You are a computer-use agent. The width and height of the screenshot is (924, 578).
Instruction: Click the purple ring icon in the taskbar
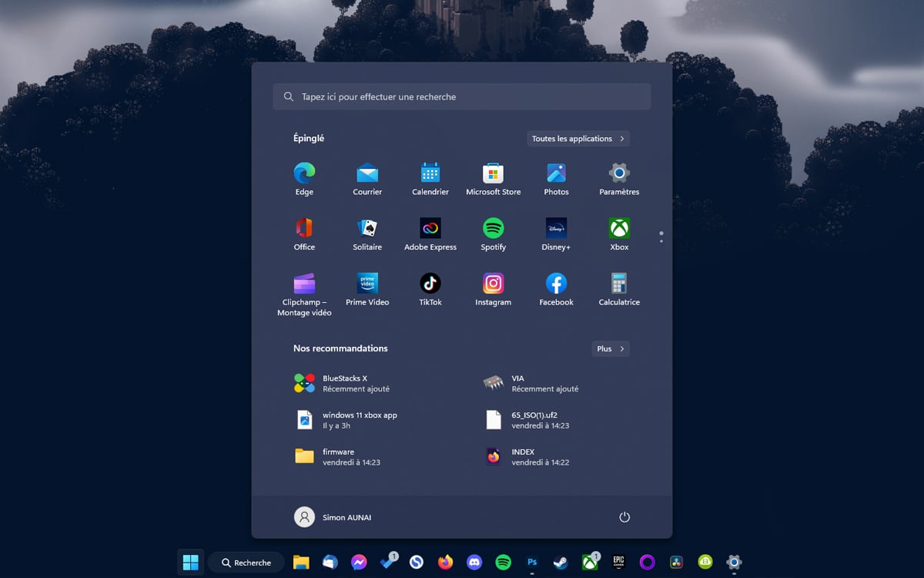[x=648, y=563]
